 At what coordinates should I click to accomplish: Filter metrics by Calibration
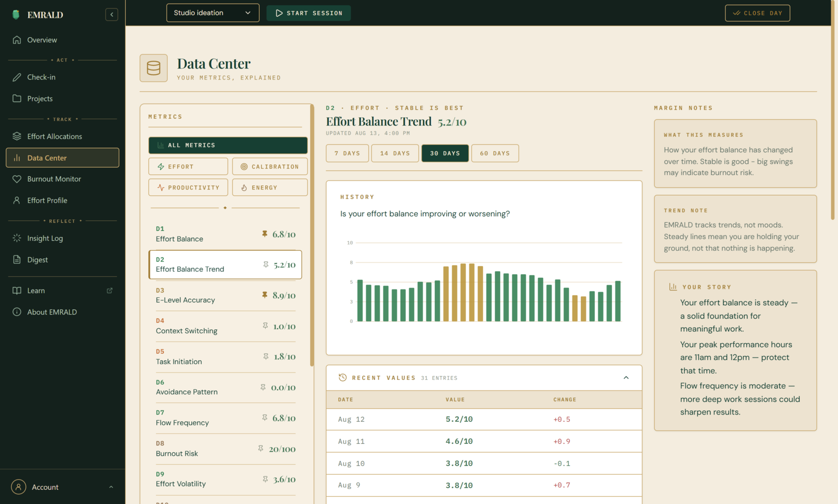click(270, 166)
